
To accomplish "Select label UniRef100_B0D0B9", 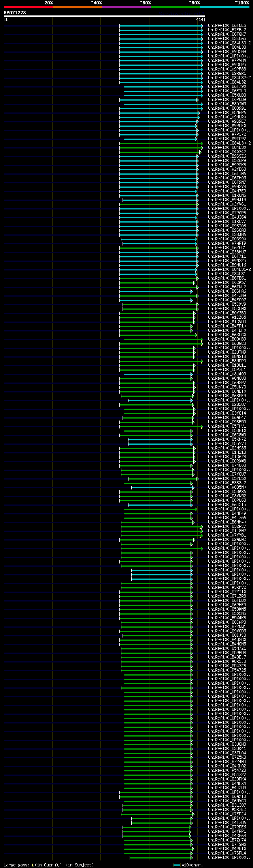I will coord(227,339).
